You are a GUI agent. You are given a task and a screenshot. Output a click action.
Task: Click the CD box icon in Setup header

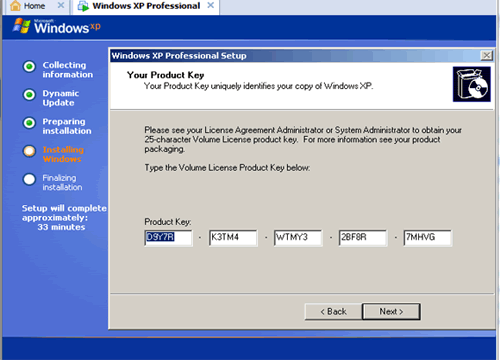click(x=471, y=84)
